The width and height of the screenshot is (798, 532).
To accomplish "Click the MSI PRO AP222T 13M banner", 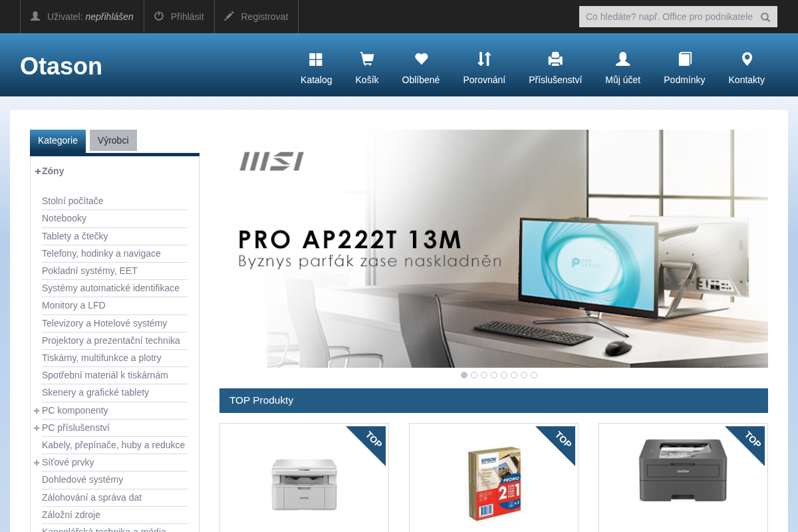I will coord(493,249).
